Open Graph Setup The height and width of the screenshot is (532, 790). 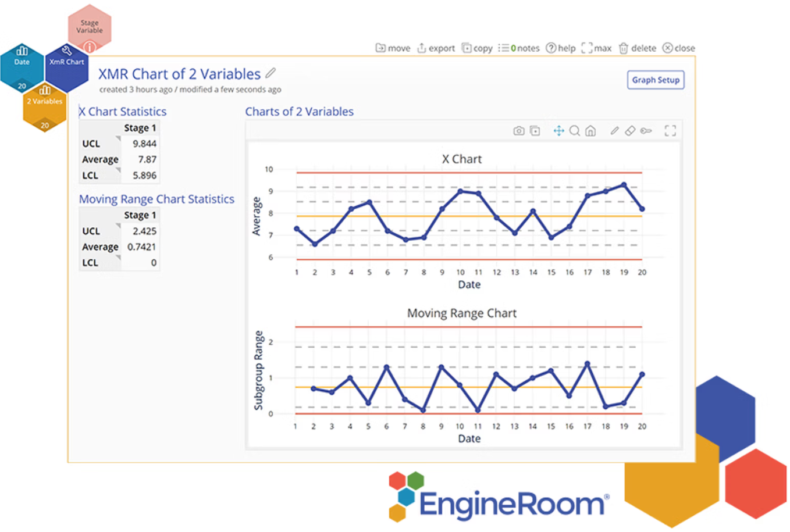point(656,80)
